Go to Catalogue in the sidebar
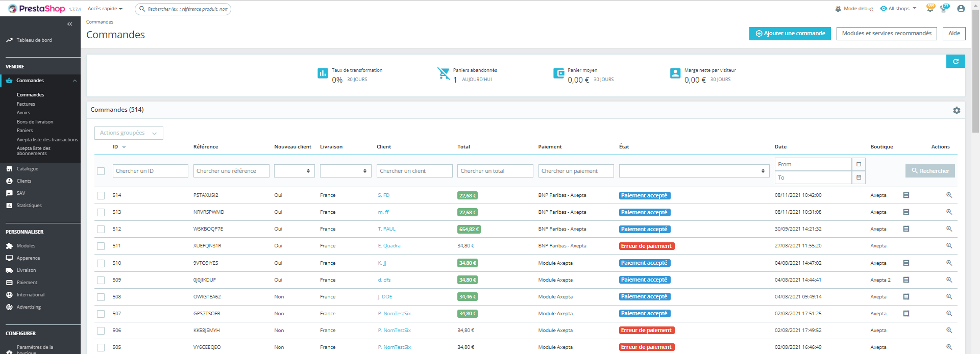 [x=28, y=169]
